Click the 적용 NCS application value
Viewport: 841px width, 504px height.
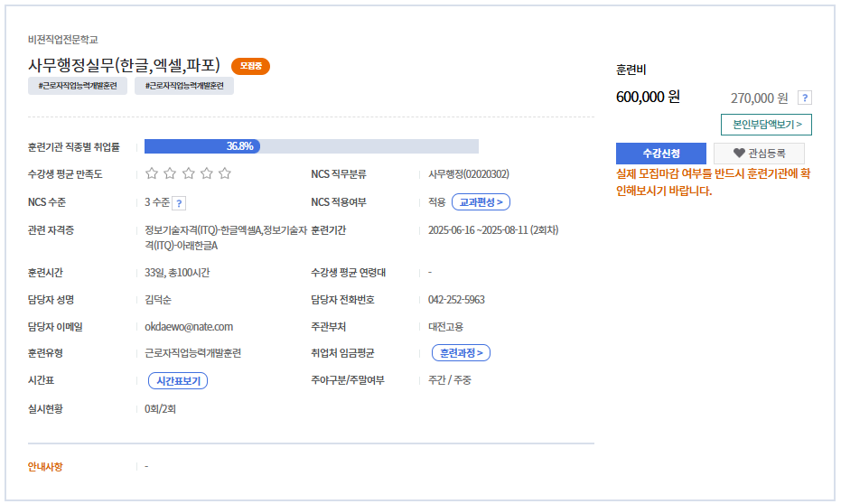coord(436,202)
